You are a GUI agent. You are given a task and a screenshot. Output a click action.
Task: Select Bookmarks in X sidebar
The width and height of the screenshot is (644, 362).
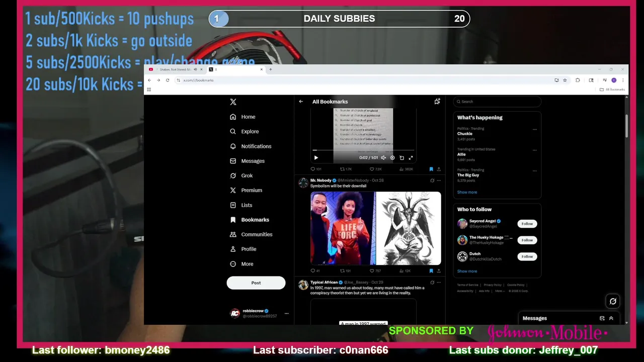(x=249, y=220)
